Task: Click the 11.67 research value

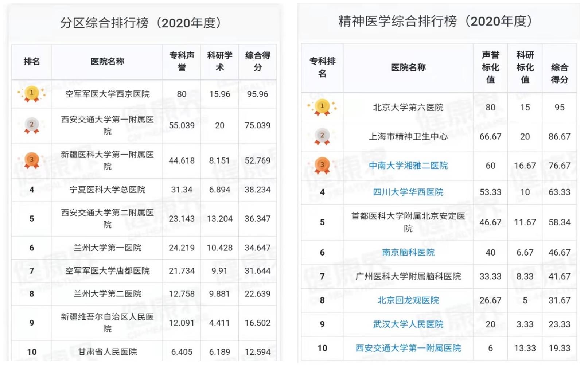Action: [x=525, y=222]
